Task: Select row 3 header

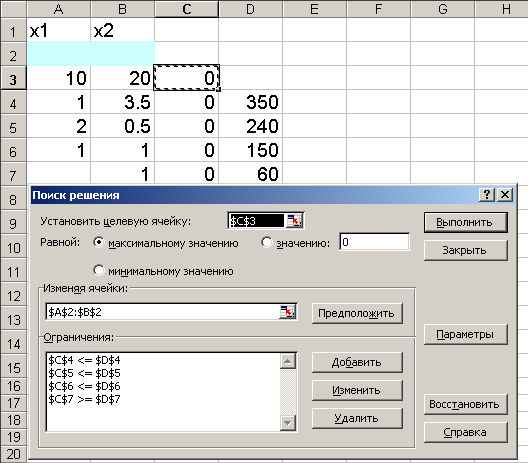Action: click(13, 78)
